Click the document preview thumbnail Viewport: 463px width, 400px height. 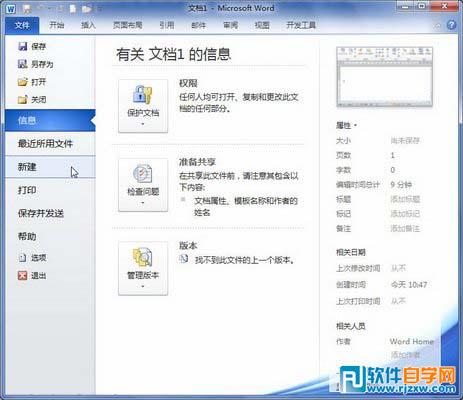coord(384,77)
